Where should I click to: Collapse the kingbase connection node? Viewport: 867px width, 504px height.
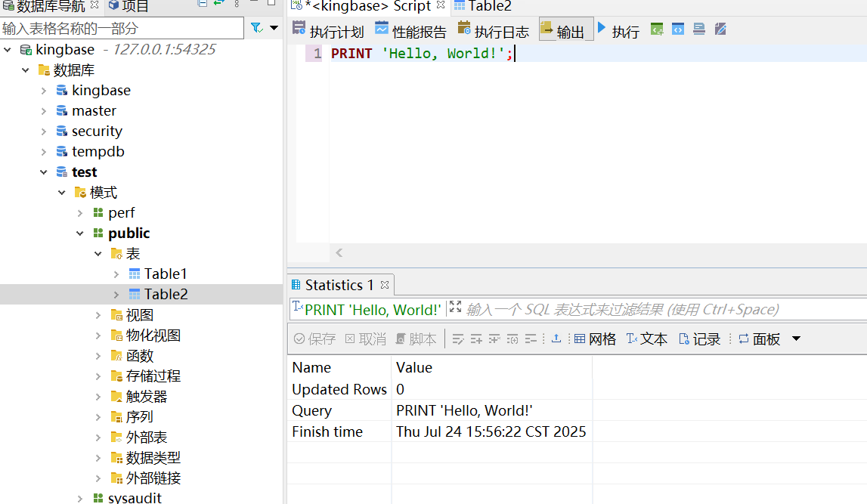coord(8,50)
